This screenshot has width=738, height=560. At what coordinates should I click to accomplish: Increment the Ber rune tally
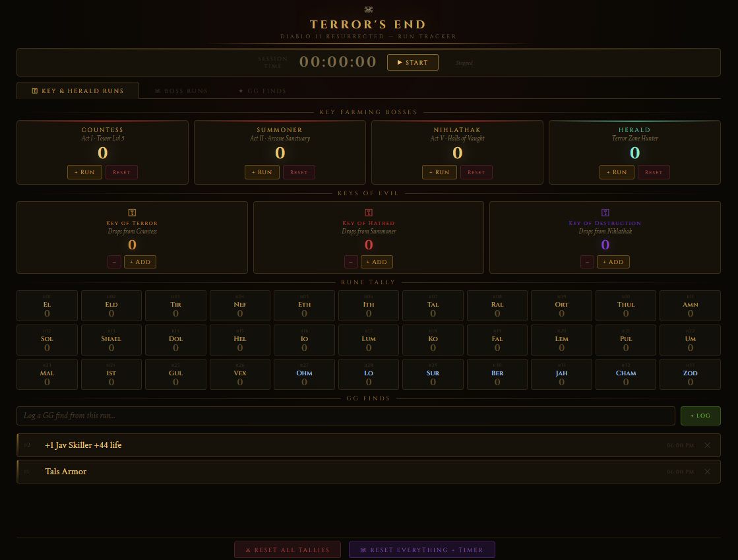(x=497, y=374)
